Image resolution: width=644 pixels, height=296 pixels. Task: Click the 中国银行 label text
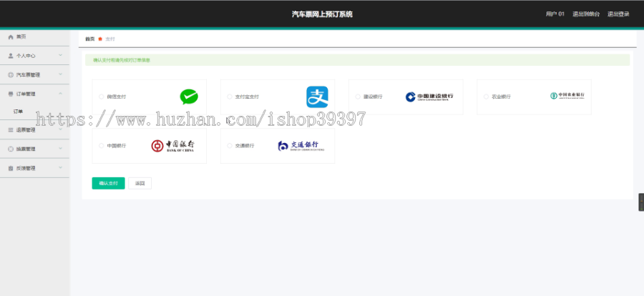[x=116, y=146]
